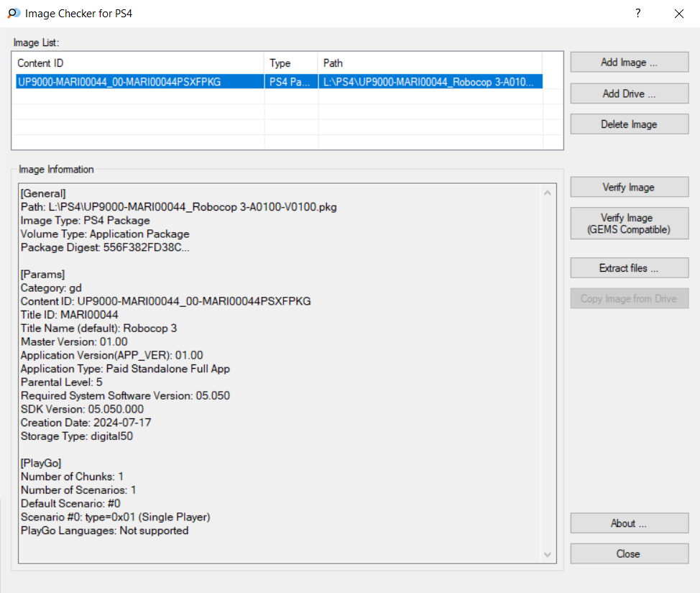Viewport: 700px width, 593px height.
Task: Click the Type column header
Action: coord(290,63)
